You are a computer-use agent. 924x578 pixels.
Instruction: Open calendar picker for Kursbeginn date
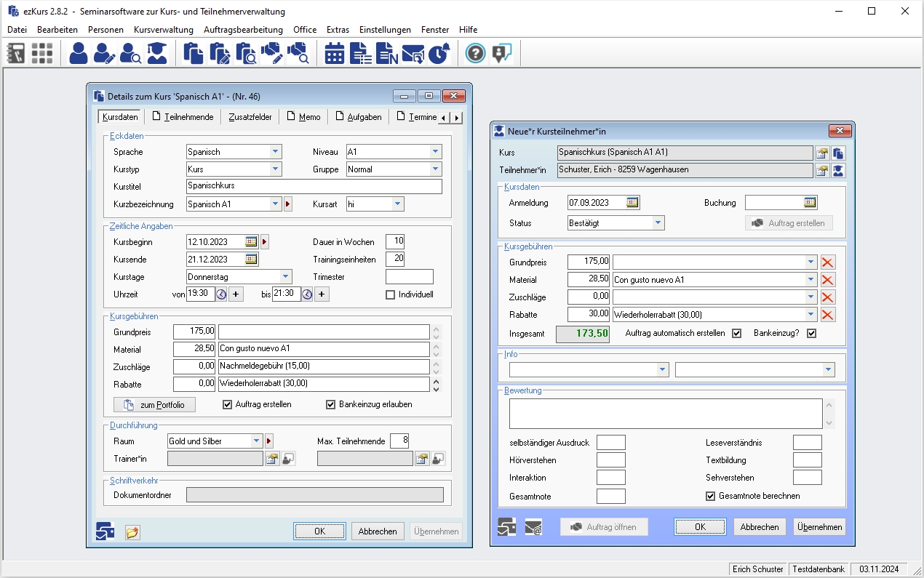(x=251, y=241)
